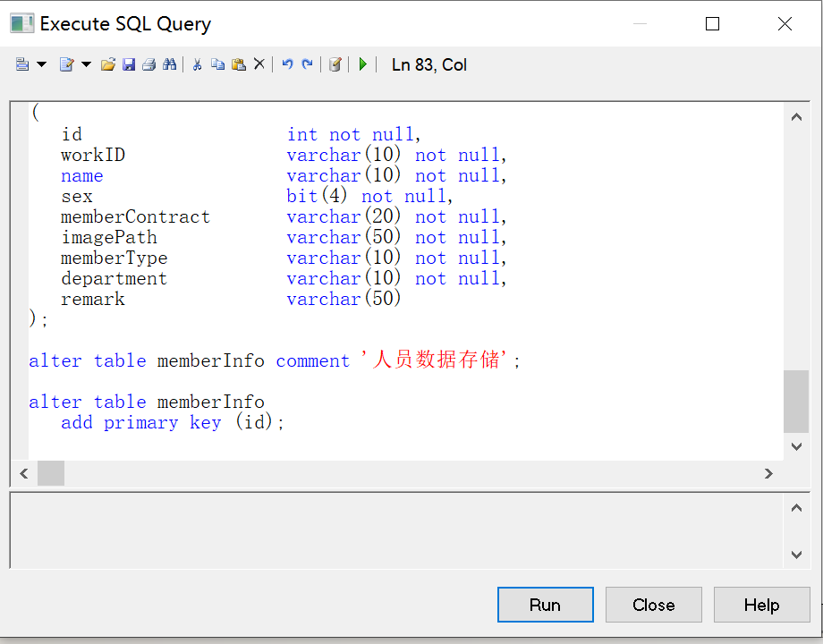Save the script using floppy disk icon
Viewport: 823px width, 644px height.
pos(129,64)
